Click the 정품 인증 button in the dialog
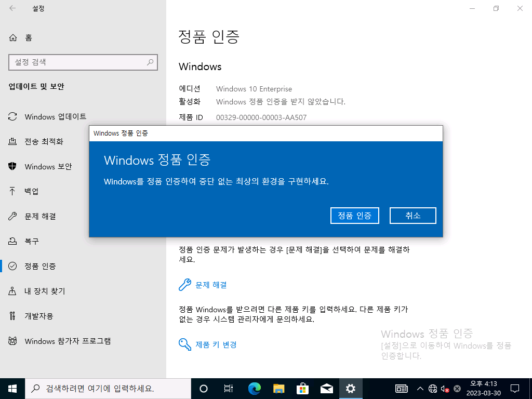Image resolution: width=532 pixels, height=399 pixels. pos(354,216)
